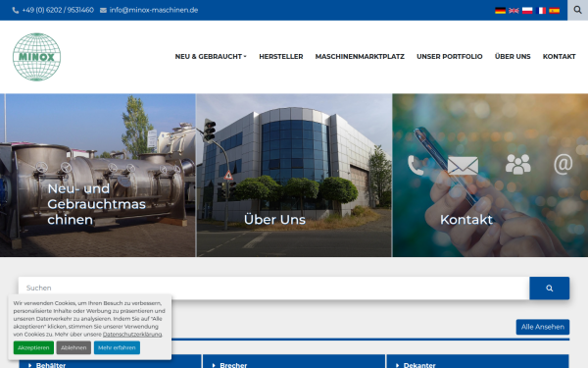
Task: Select the Polish flag language icon
Action: pyautogui.click(x=527, y=11)
